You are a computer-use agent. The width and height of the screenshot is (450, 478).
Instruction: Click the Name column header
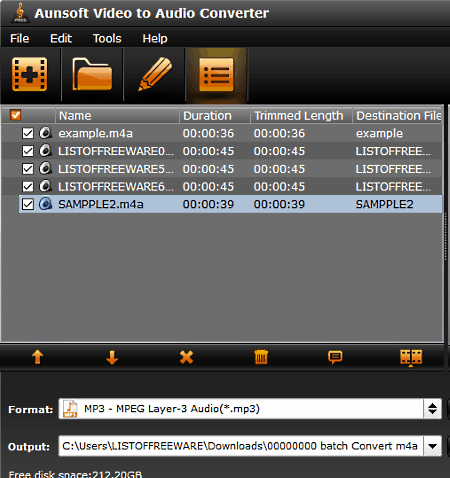click(117, 116)
